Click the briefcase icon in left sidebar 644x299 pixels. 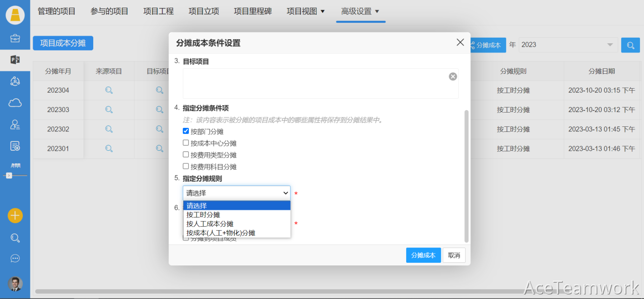15,38
